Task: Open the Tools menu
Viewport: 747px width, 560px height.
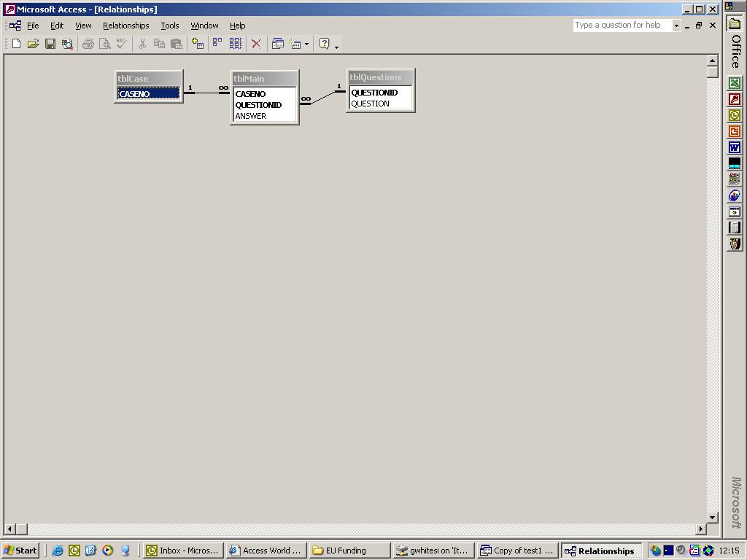Action: [169, 26]
